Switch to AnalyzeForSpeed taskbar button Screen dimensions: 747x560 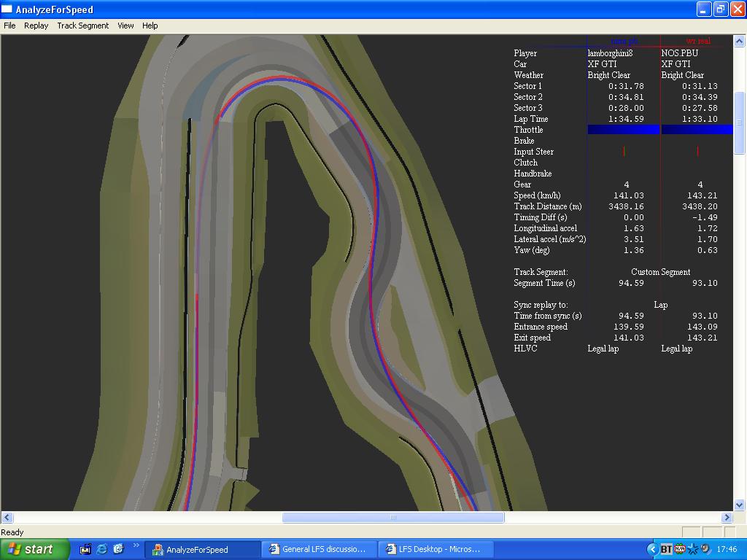(202, 550)
